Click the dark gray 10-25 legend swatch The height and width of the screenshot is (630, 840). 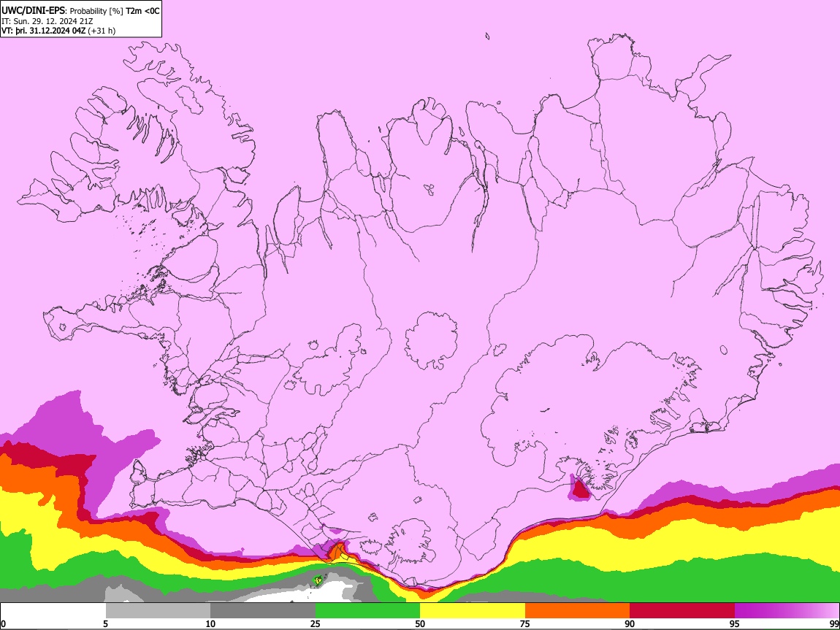click(263, 611)
